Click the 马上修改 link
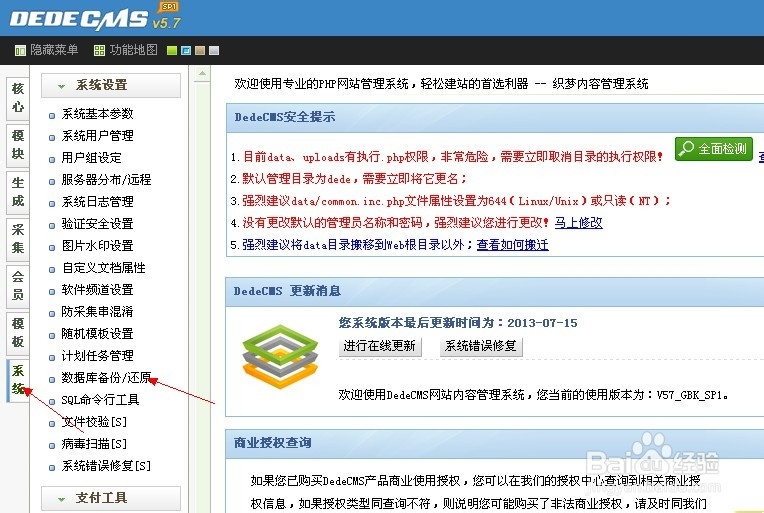This screenshot has width=764, height=513. (x=578, y=223)
